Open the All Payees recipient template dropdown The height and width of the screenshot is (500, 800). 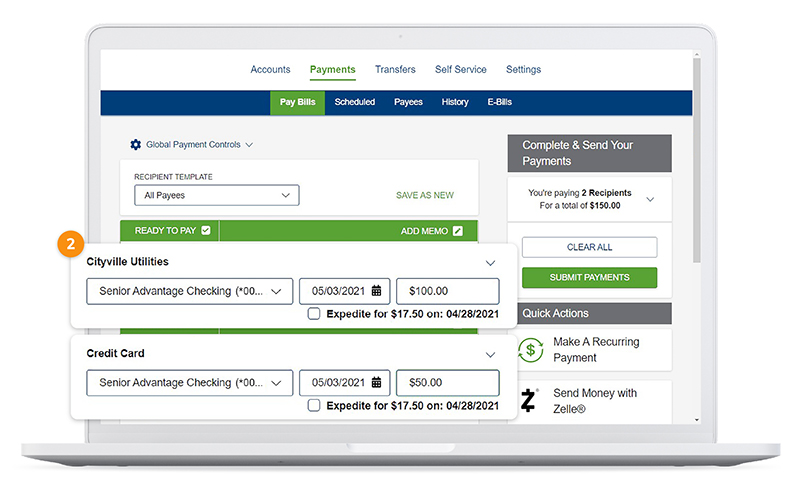(x=217, y=196)
